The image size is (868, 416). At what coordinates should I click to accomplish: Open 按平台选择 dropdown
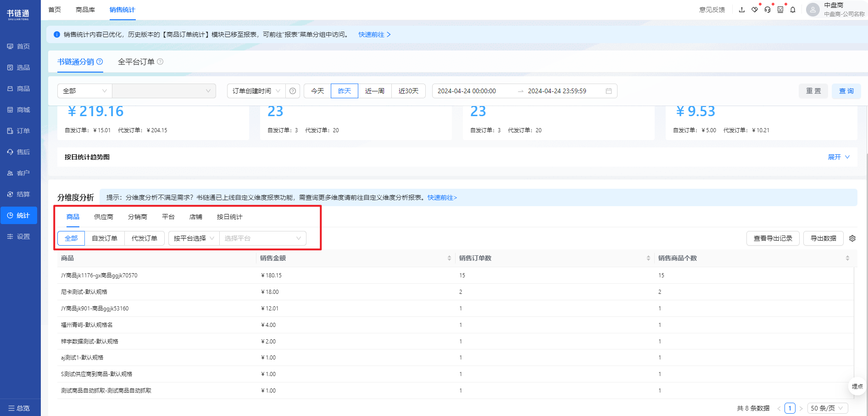pyautogui.click(x=194, y=238)
